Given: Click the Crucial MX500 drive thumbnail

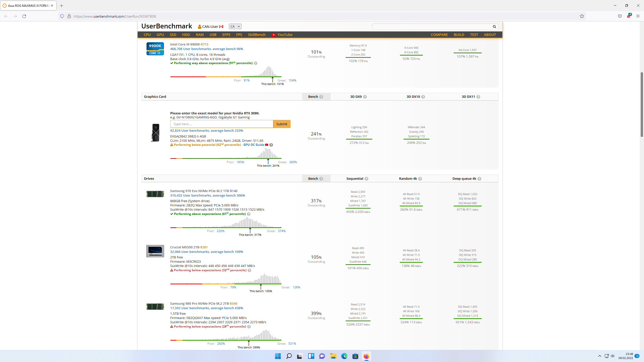Looking at the screenshot, I should (x=155, y=251).
